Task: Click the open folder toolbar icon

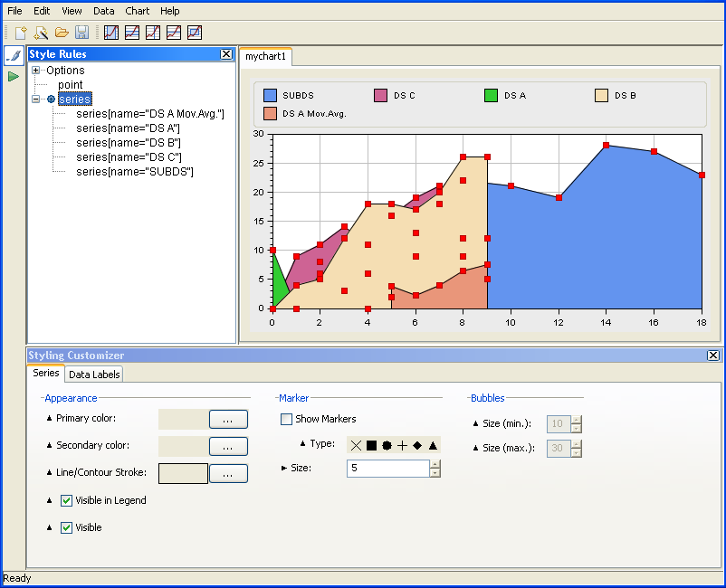Action: coord(62,33)
